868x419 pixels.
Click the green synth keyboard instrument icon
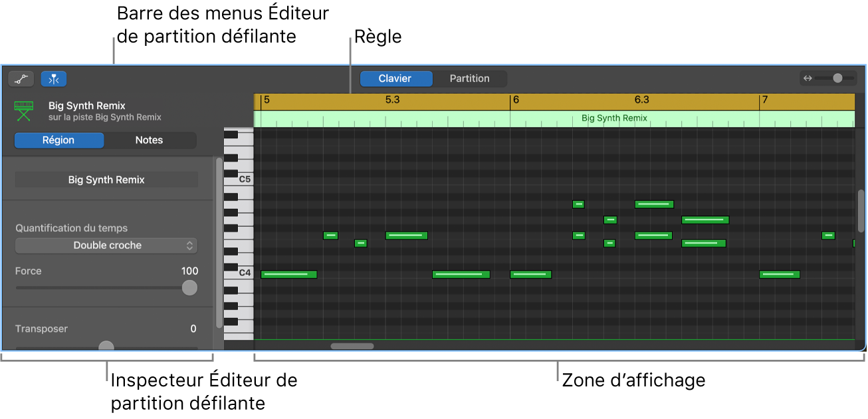click(24, 111)
